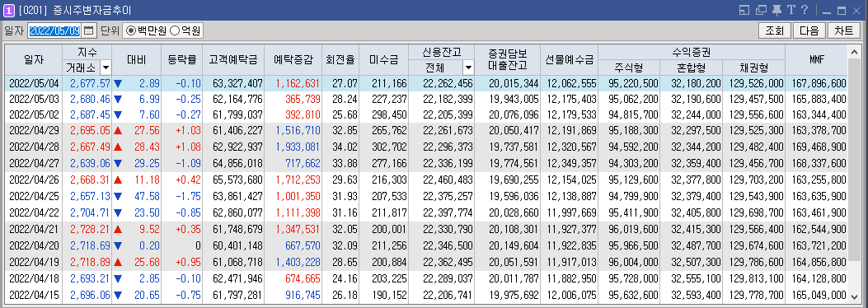
Task: Close the 증시주변자금추이 window
Action: tap(857, 11)
